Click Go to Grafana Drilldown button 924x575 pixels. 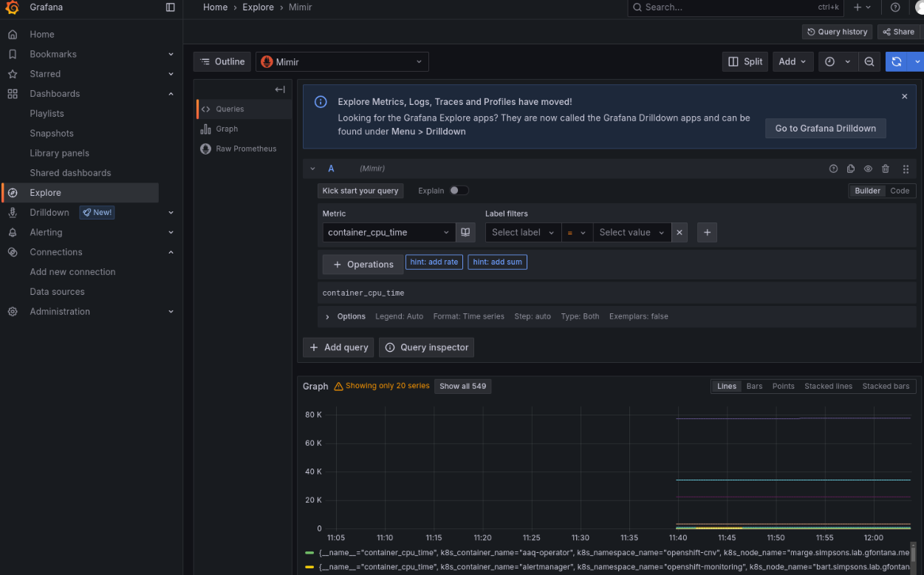pos(825,128)
